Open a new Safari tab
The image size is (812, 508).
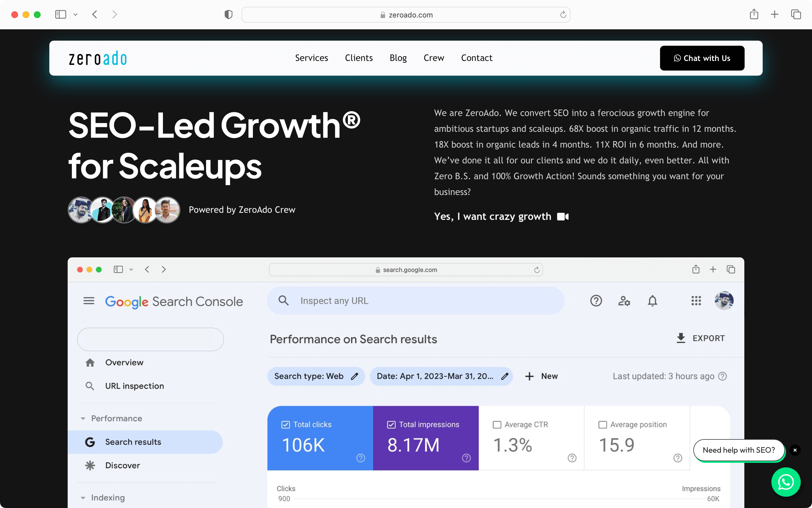(x=775, y=14)
